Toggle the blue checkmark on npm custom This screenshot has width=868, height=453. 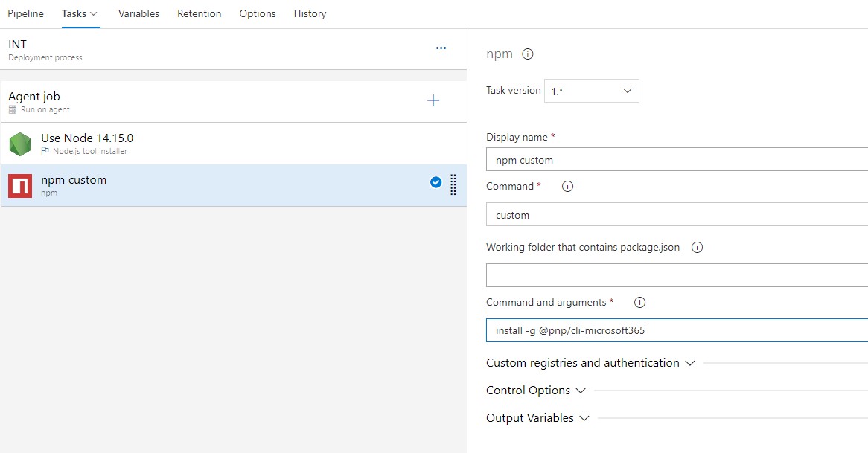(x=435, y=182)
